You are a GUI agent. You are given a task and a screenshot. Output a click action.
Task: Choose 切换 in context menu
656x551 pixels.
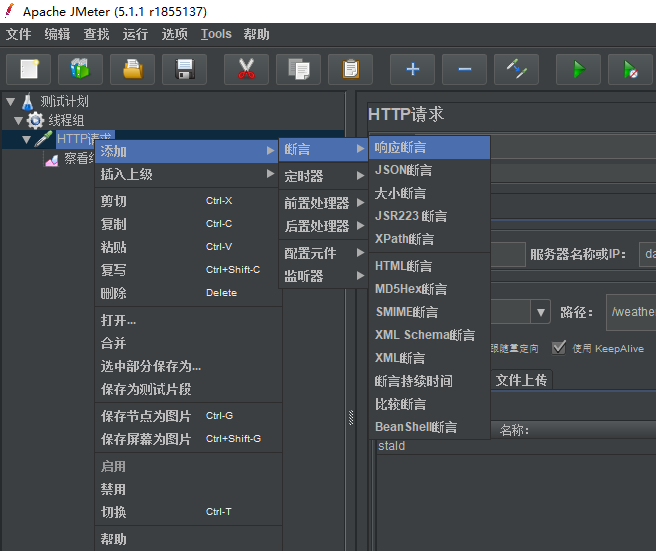coord(188,512)
